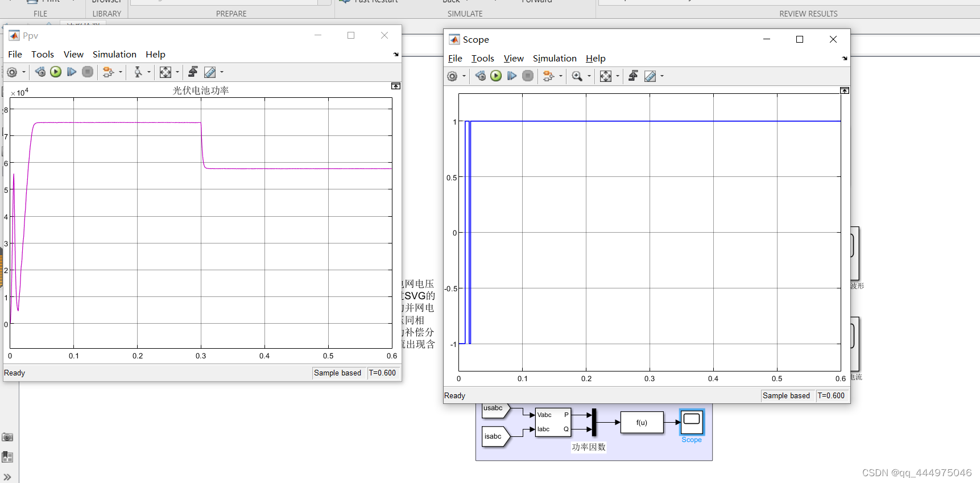The width and height of the screenshot is (980, 483).
Task: Expand measurements dropdown arrow in Ppv
Action: pos(222,72)
